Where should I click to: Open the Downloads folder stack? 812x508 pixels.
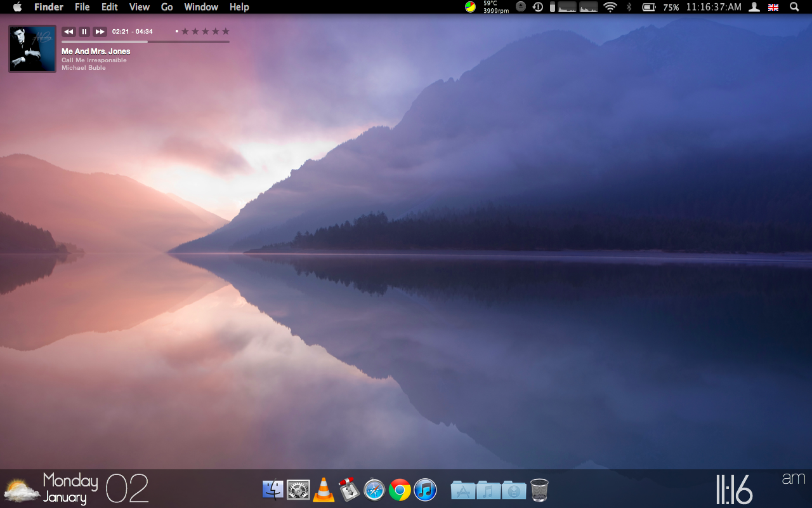[x=514, y=490]
